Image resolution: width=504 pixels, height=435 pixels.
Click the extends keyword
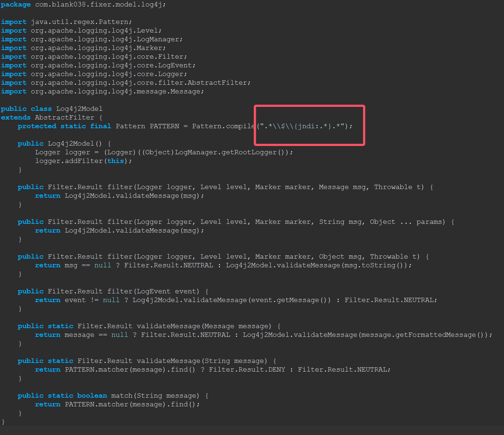16,118
